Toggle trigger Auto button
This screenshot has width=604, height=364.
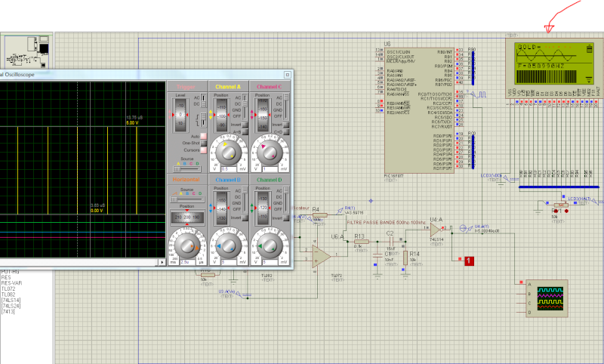pos(203,136)
